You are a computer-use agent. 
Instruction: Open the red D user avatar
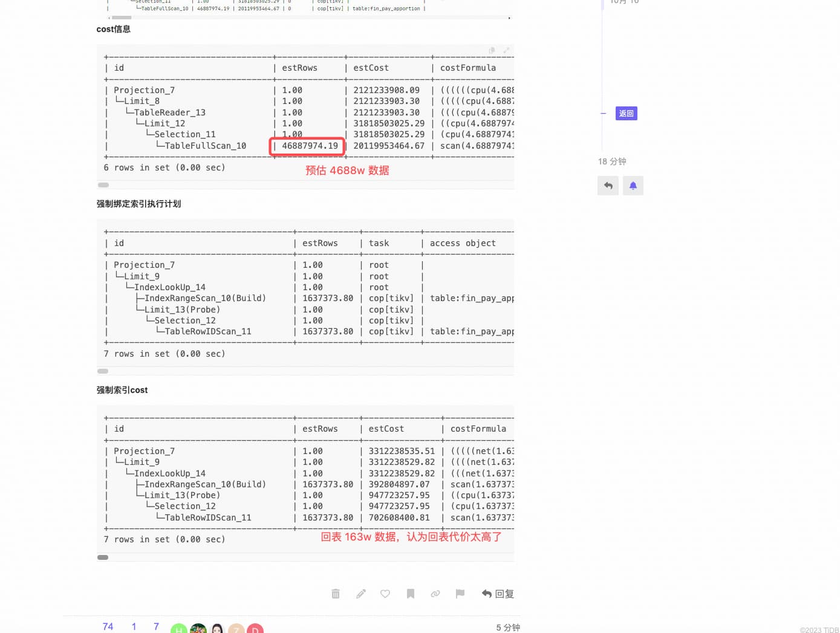click(255, 629)
